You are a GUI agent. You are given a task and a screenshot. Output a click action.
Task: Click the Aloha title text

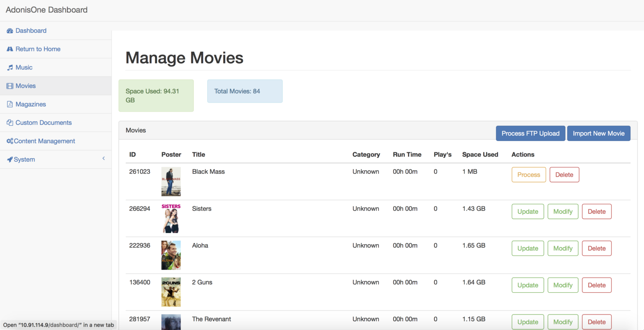[x=200, y=245]
